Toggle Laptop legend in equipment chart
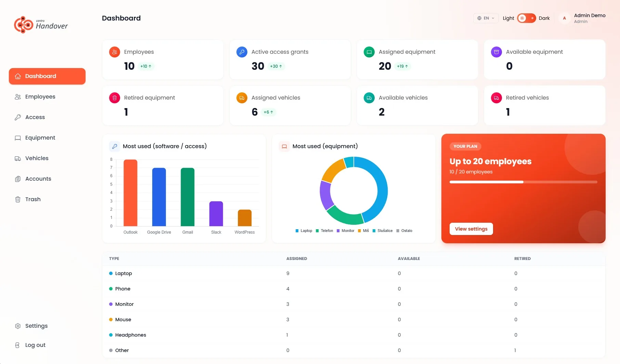The height and width of the screenshot is (364, 620). coord(304,231)
